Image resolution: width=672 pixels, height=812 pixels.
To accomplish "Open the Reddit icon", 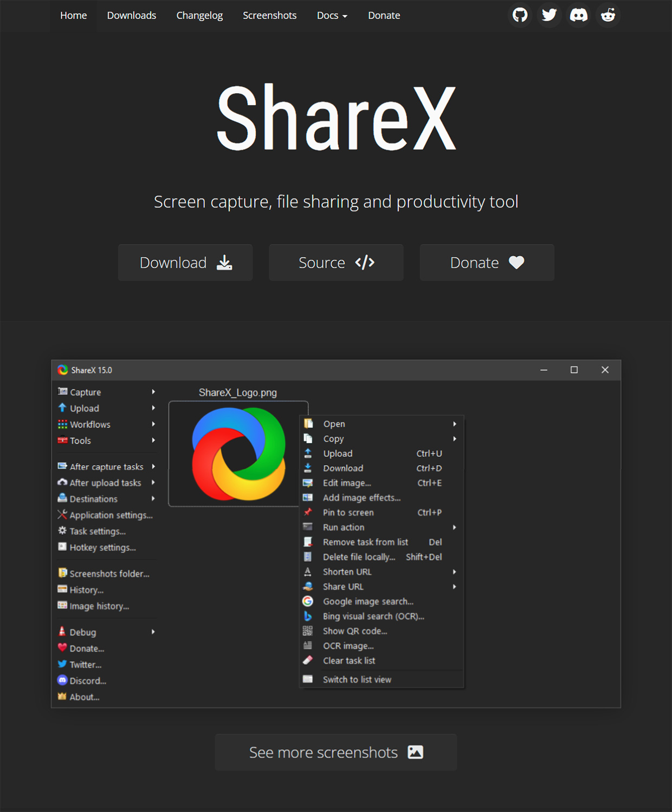I will click(608, 15).
